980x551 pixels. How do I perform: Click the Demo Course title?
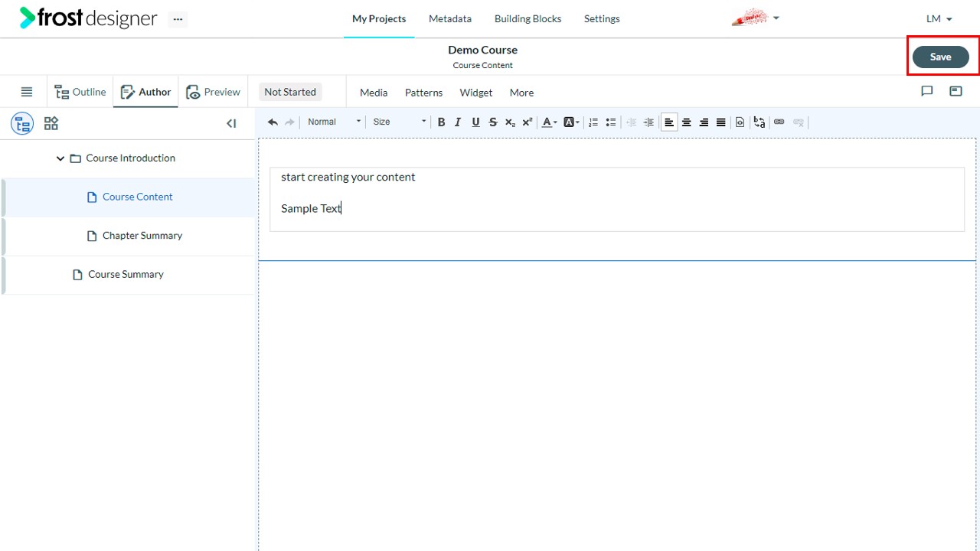point(483,50)
